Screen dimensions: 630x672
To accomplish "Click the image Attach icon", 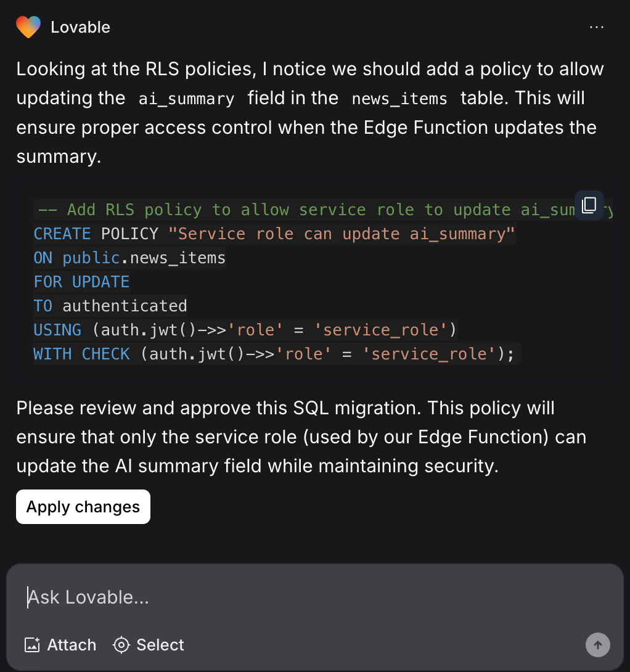I will 32,645.
